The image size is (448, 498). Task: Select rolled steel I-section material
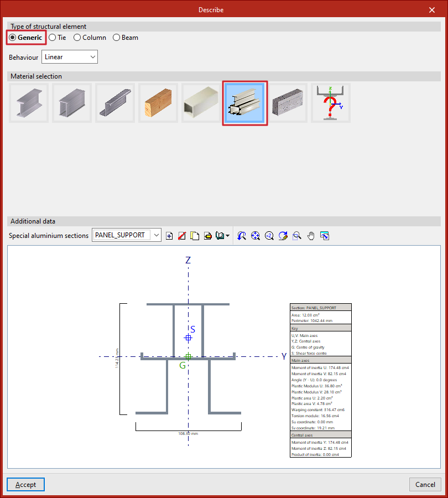tap(29, 103)
